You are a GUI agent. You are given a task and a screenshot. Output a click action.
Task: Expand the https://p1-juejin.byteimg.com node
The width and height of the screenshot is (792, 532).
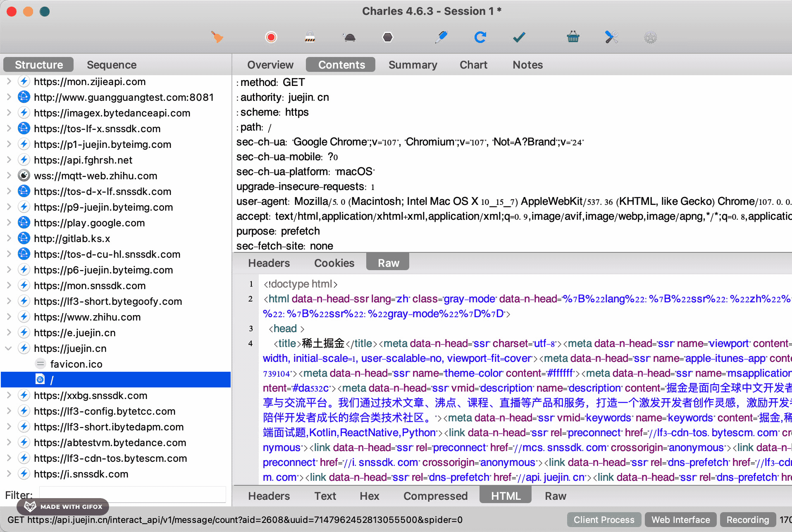[8, 144]
